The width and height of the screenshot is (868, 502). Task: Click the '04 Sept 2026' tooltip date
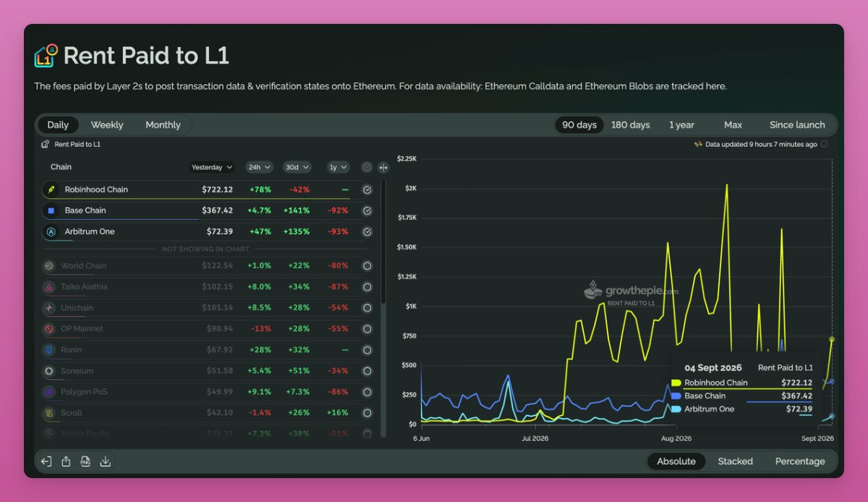(713, 367)
